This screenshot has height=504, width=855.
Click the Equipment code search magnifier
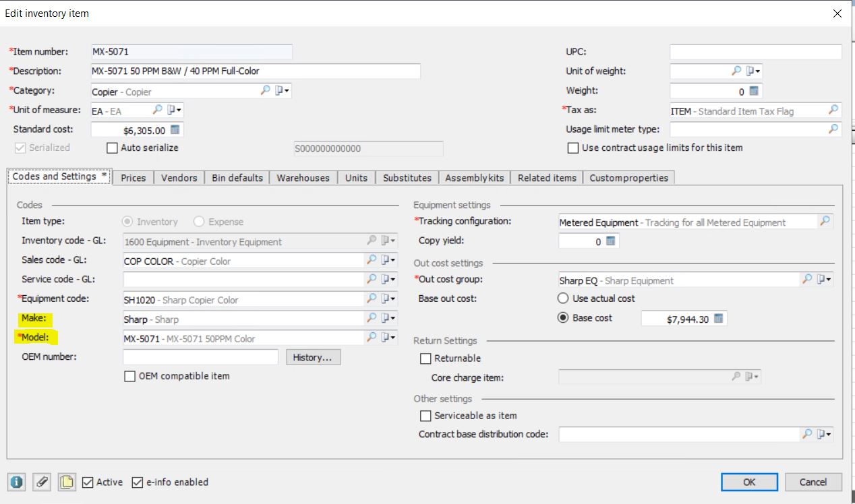[372, 298]
